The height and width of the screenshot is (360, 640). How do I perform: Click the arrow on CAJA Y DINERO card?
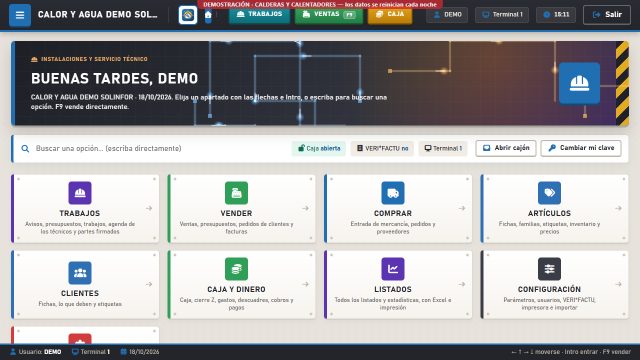[x=305, y=284]
